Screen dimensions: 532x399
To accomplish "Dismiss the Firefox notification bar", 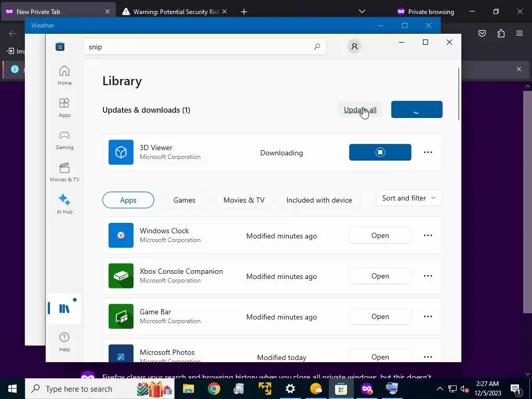I will [519, 69].
